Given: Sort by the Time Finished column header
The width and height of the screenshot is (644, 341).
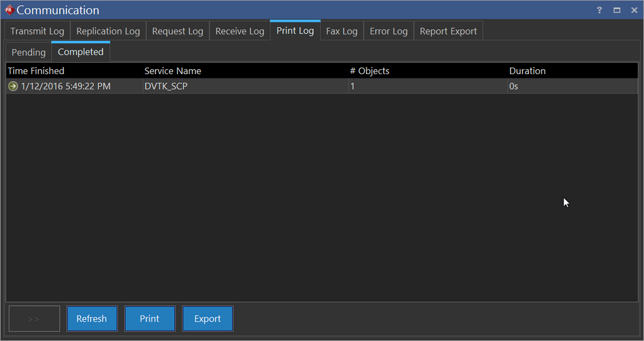Looking at the screenshot, I should (x=36, y=71).
